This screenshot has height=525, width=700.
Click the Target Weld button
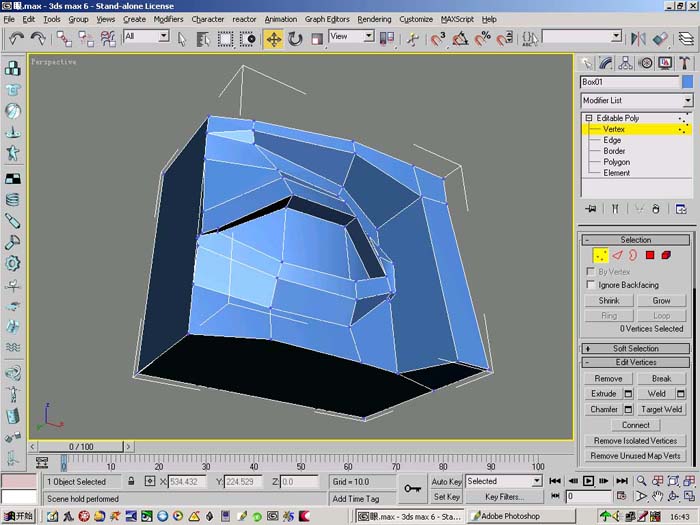coord(661,409)
